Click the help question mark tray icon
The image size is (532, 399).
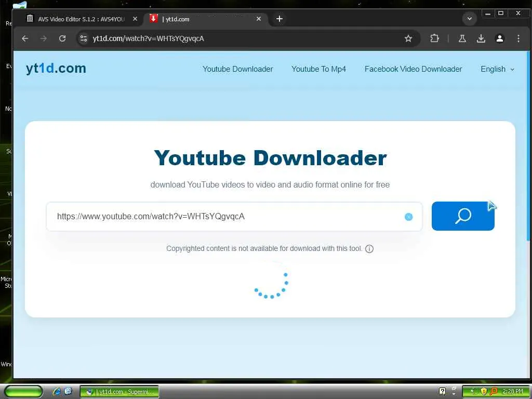pos(442,392)
